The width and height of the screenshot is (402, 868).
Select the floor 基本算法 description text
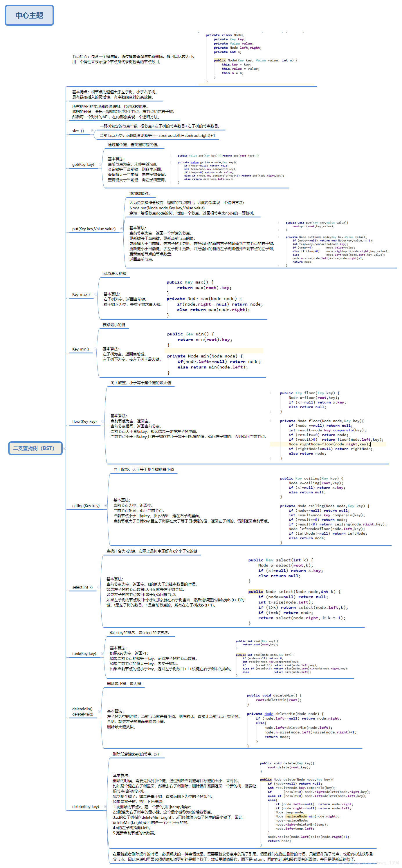tap(189, 426)
